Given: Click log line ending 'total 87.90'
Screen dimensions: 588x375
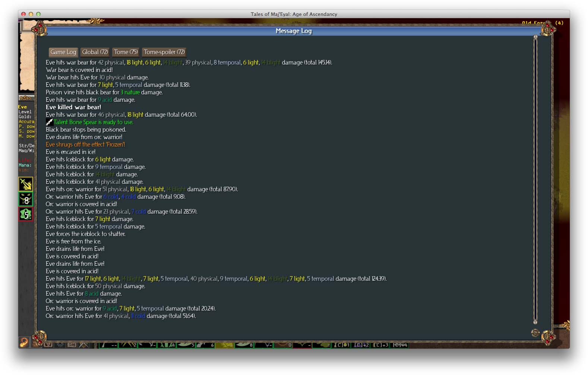Looking at the screenshot, I should click(142, 189).
